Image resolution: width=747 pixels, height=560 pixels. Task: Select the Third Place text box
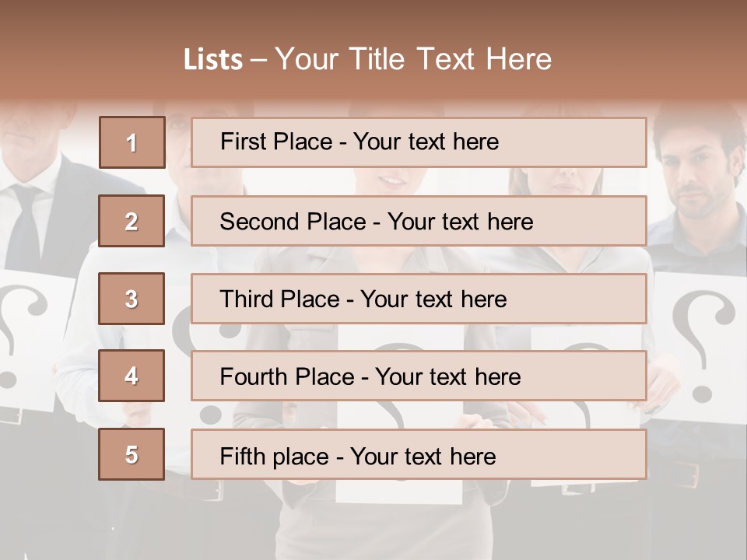(x=419, y=299)
